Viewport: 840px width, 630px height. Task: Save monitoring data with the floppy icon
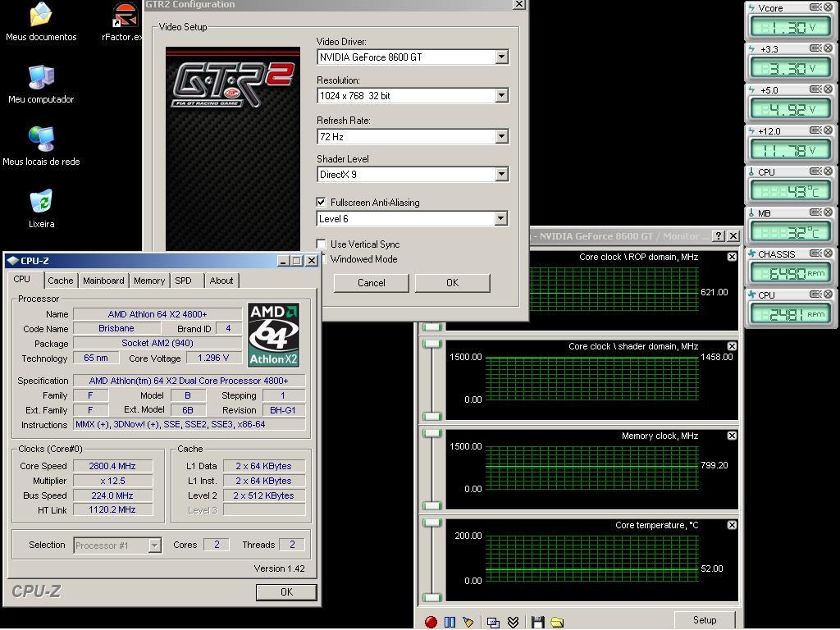[538, 622]
